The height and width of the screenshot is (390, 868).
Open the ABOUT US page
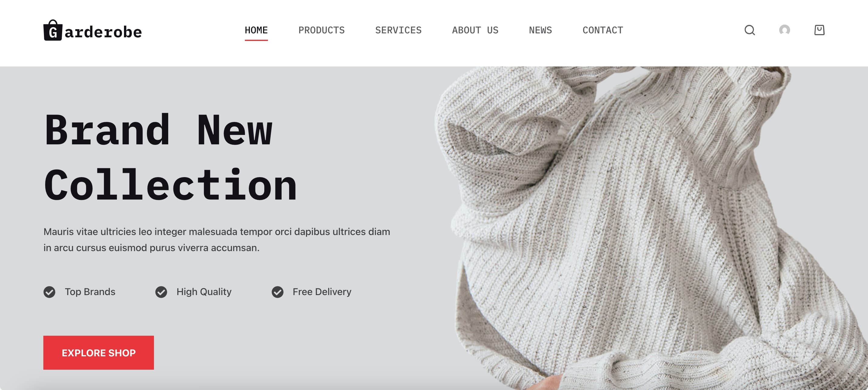(x=475, y=30)
